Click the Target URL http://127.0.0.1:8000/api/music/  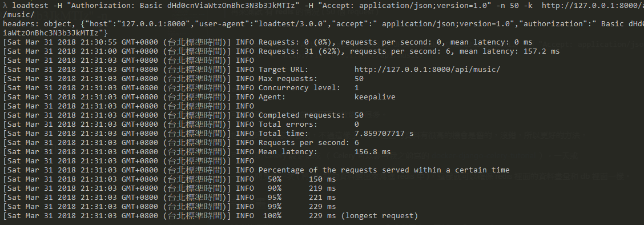(427, 70)
